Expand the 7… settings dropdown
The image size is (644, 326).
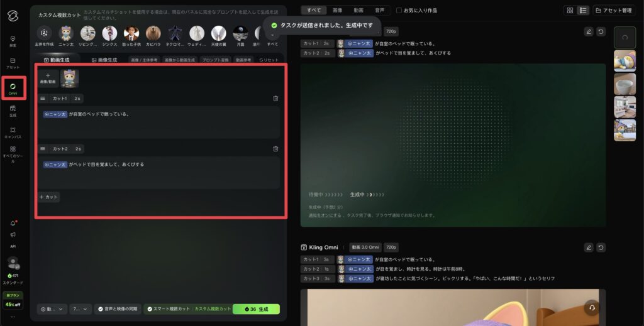tap(80, 309)
